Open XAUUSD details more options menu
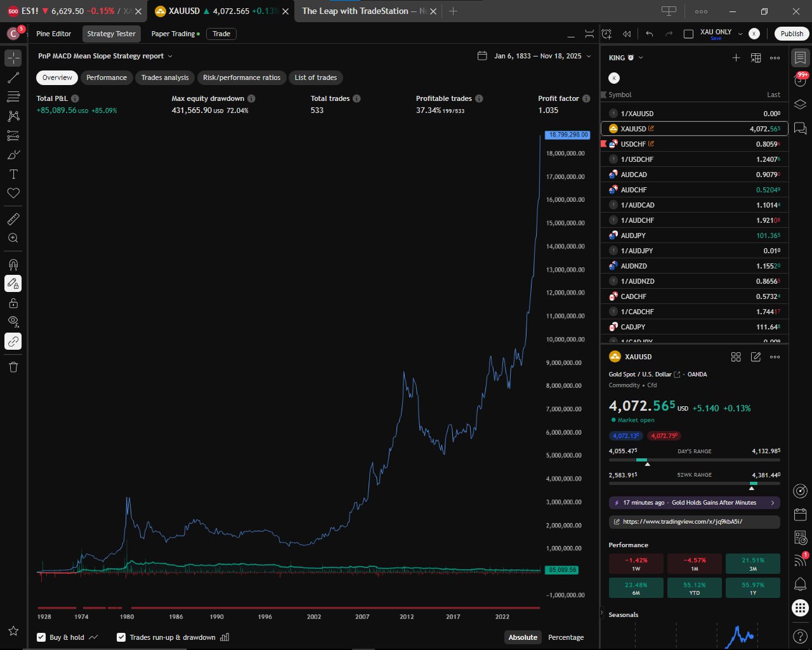 pos(775,357)
